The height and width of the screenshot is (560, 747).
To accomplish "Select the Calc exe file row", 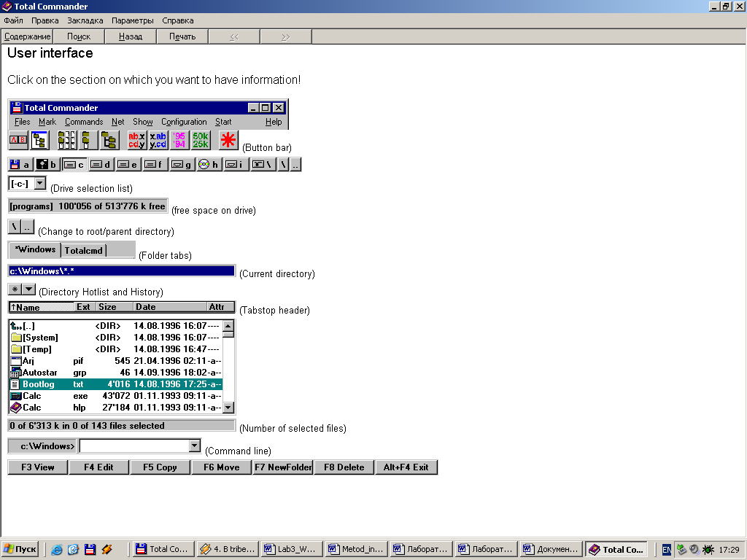I will point(116,396).
